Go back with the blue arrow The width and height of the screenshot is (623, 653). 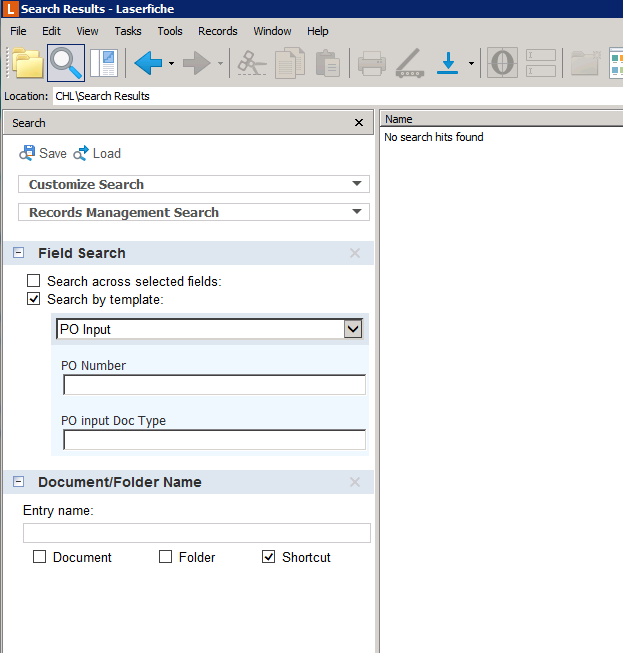148,63
